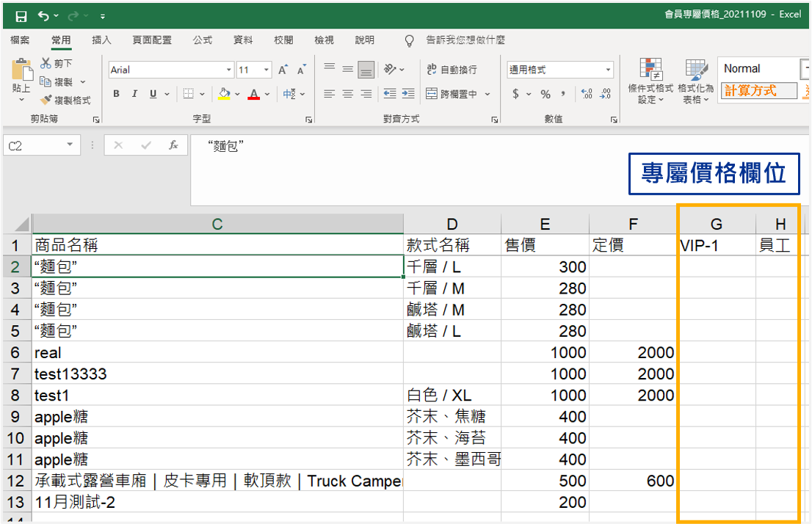
Task: Click the Merge & Center (跨欄置中) button
Action: click(x=452, y=94)
